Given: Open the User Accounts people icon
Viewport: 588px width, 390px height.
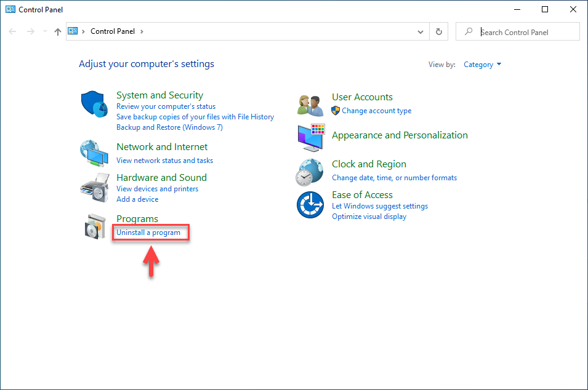Looking at the screenshot, I should point(310,105).
